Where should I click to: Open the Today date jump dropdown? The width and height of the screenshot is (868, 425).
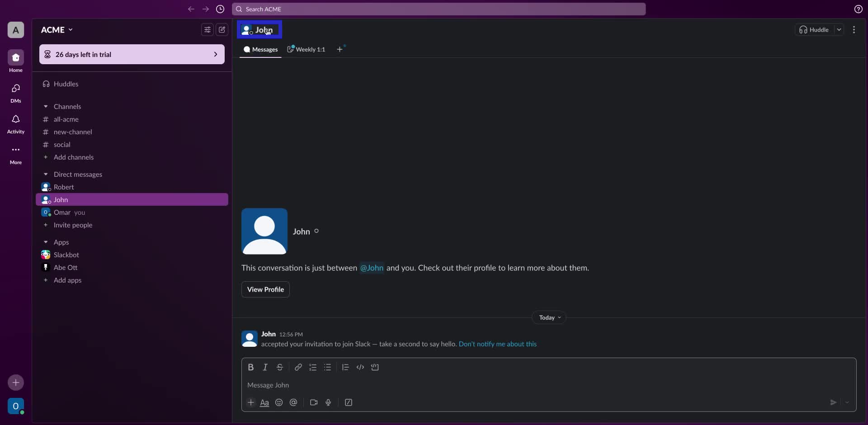pos(548,317)
